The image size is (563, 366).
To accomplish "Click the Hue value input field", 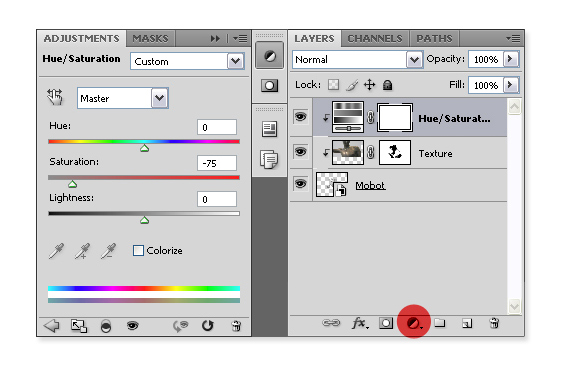I will click(x=217, y=127).
